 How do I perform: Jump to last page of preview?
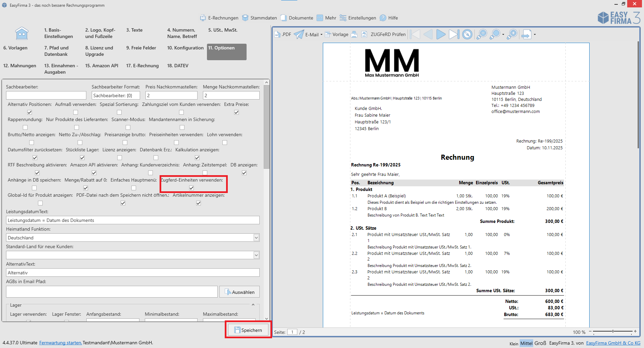(x=454, y=34)
